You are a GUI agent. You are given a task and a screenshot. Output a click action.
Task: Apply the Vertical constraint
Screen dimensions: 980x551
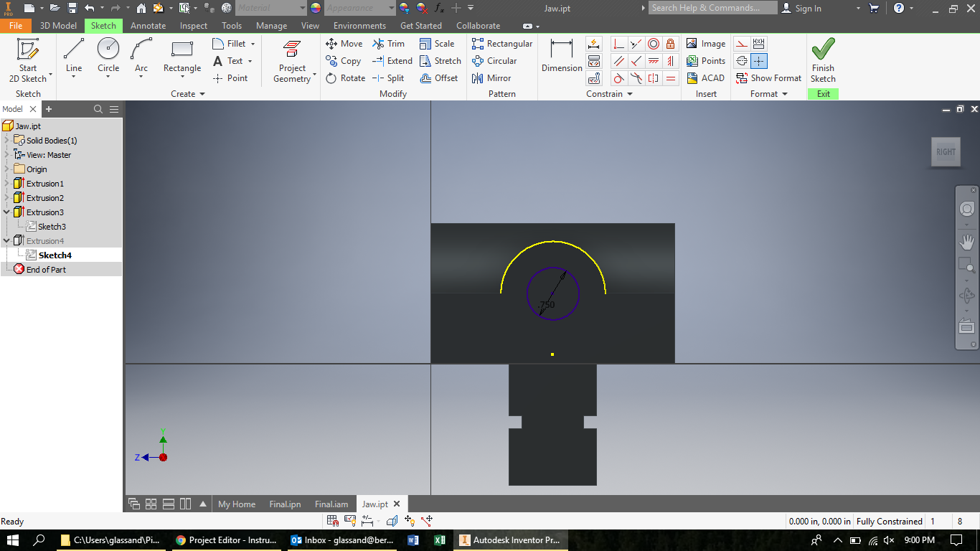coord(670,61)
